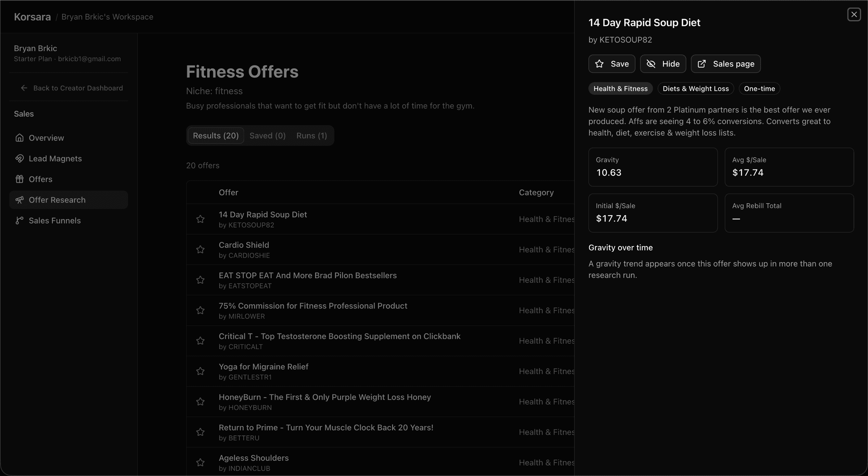Screen dimensions: 868x476
Task: Star the 14 Day Rapid Soup Diet row
Action: (200, 219)
